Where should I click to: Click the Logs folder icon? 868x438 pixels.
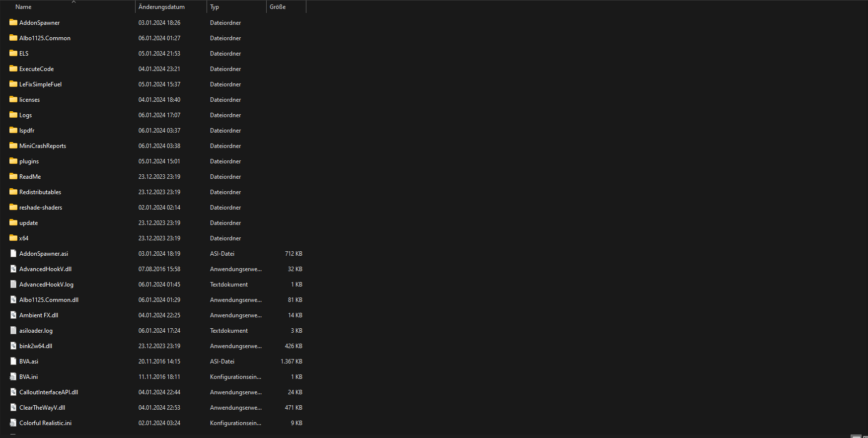[13, 115]
